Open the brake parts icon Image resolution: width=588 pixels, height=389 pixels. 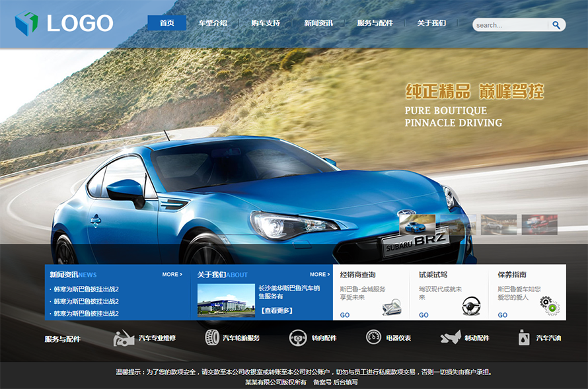tap(451, 337)
